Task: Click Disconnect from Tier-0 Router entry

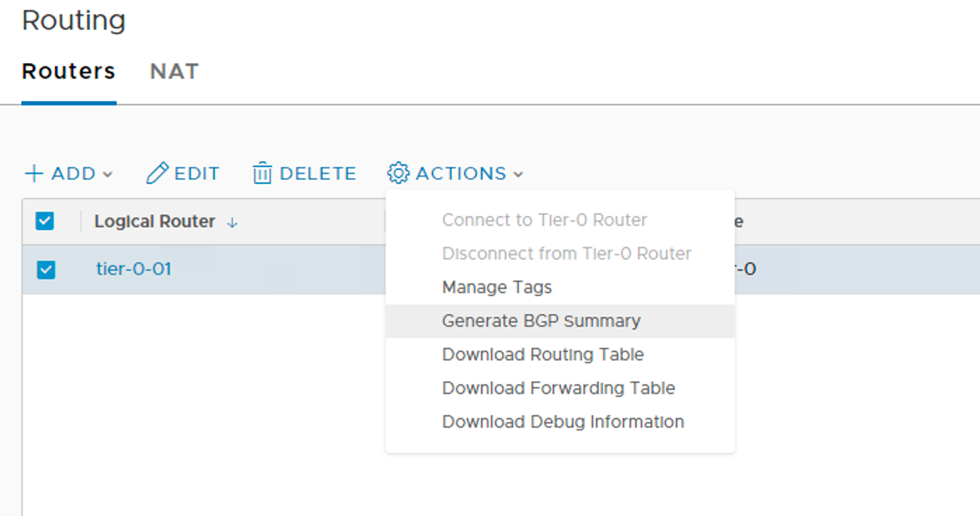Action: point(566,254)
